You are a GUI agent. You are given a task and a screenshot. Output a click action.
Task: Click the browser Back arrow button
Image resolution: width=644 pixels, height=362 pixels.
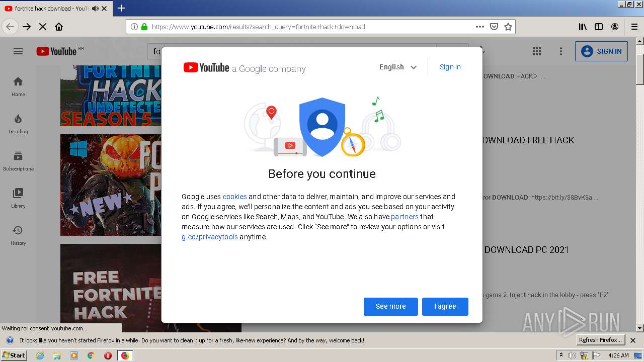coord(10,27)
